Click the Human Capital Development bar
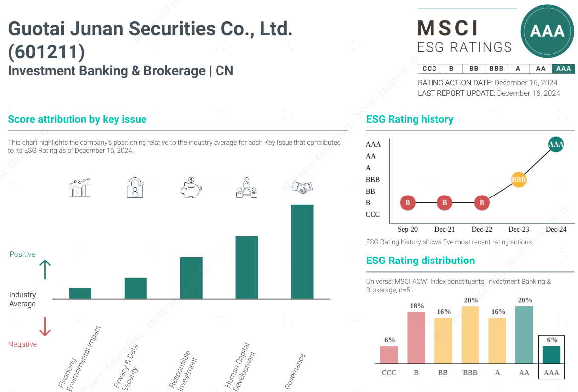578x392 pixels. [x=247, y=267]
